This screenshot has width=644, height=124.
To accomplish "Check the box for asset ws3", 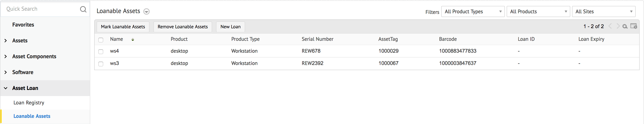I will pyautogui.click(x=101, y=64).
